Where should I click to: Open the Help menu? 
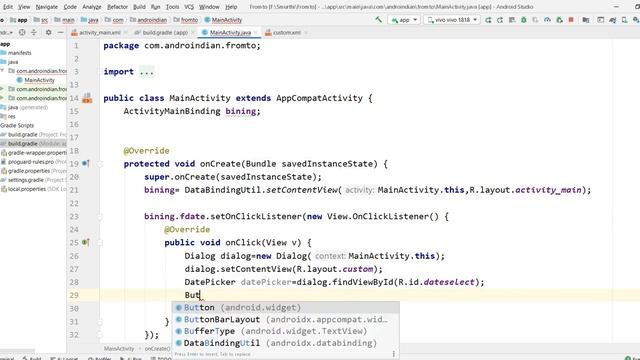point(231,7)
